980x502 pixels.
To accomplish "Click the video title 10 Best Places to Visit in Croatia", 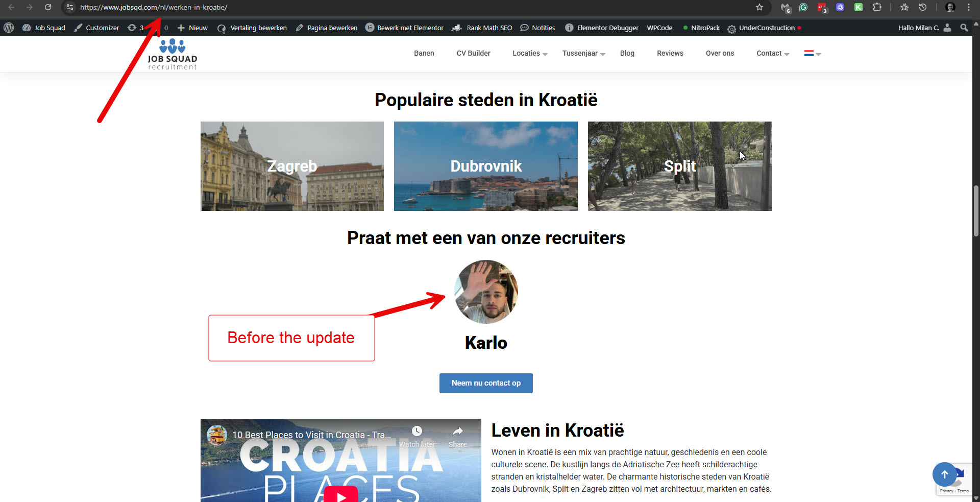I will point(311,435).
